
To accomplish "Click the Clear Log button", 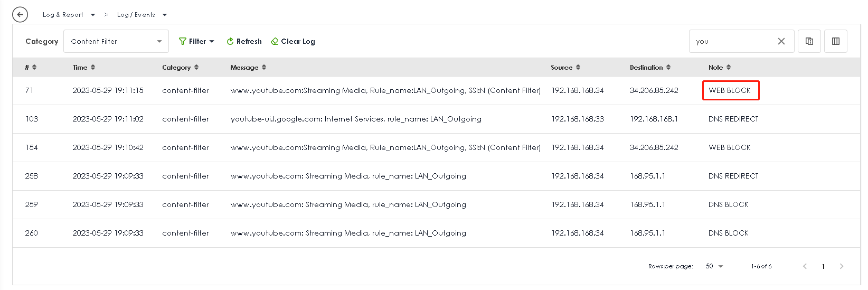I will 293,41.
